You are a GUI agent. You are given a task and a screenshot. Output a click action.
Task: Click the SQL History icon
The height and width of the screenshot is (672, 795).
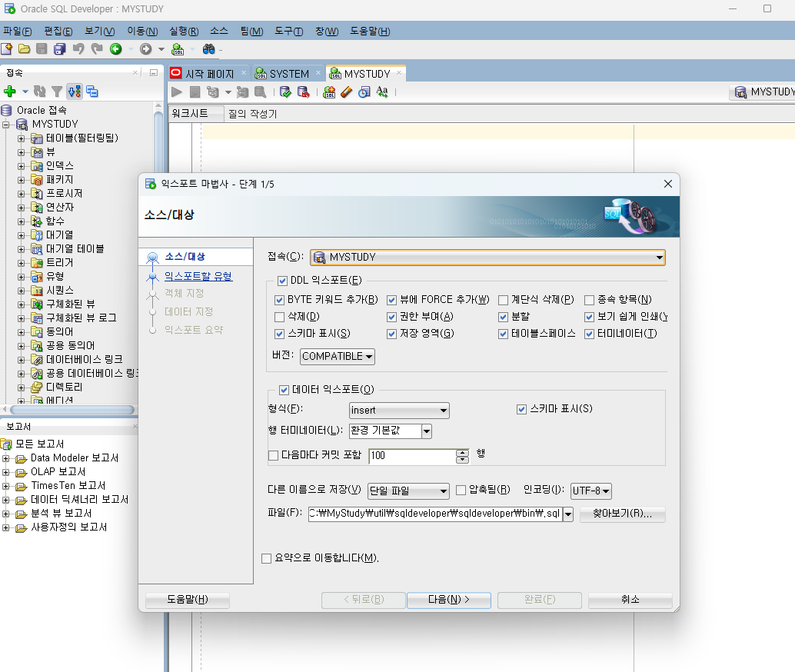(x=364, y=91)
